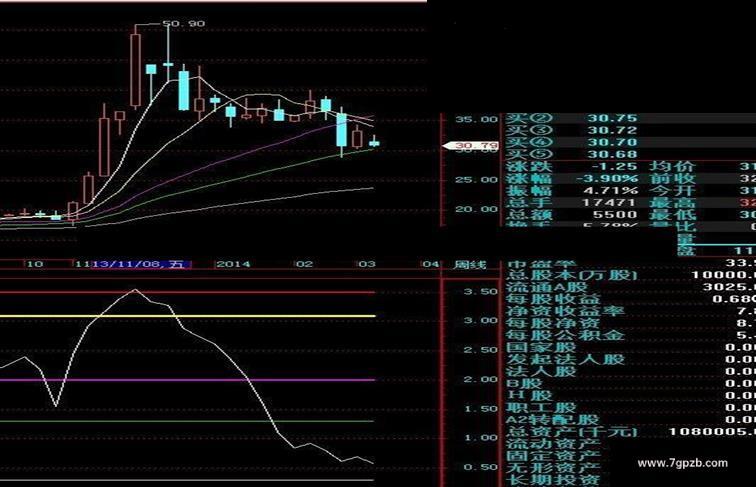Viewport: 756px width, 487px height.
Task: Click the H股 row
Action: pyautogui.click(x=630, y=395)
